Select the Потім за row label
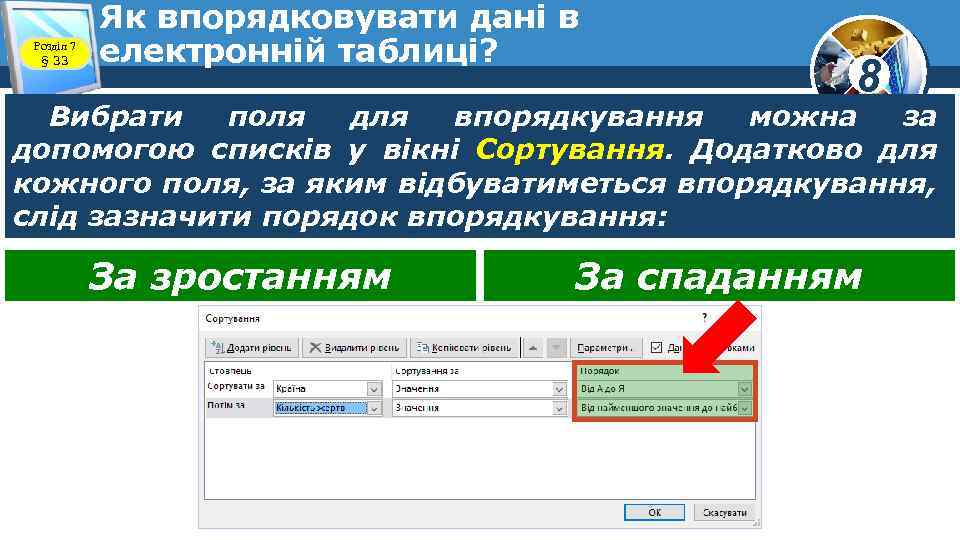The width and height of the screenshot is (960, 540). (x=226, y=405)
